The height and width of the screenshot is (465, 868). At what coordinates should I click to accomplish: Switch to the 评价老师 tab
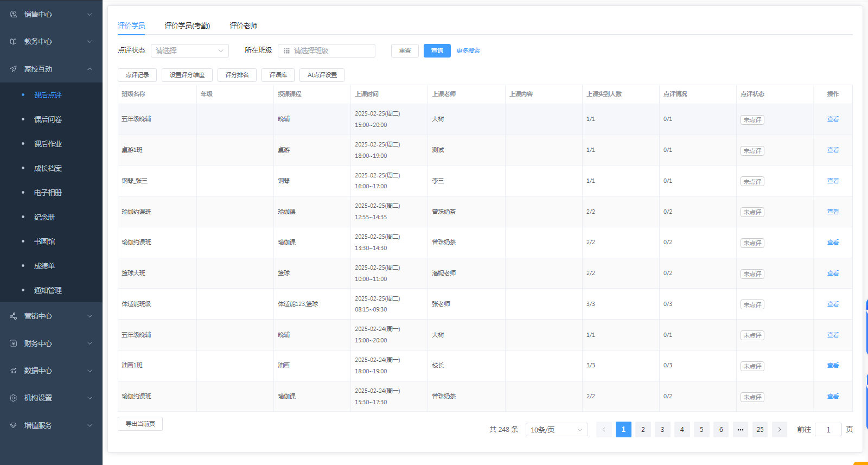click(x=244, y=26)
